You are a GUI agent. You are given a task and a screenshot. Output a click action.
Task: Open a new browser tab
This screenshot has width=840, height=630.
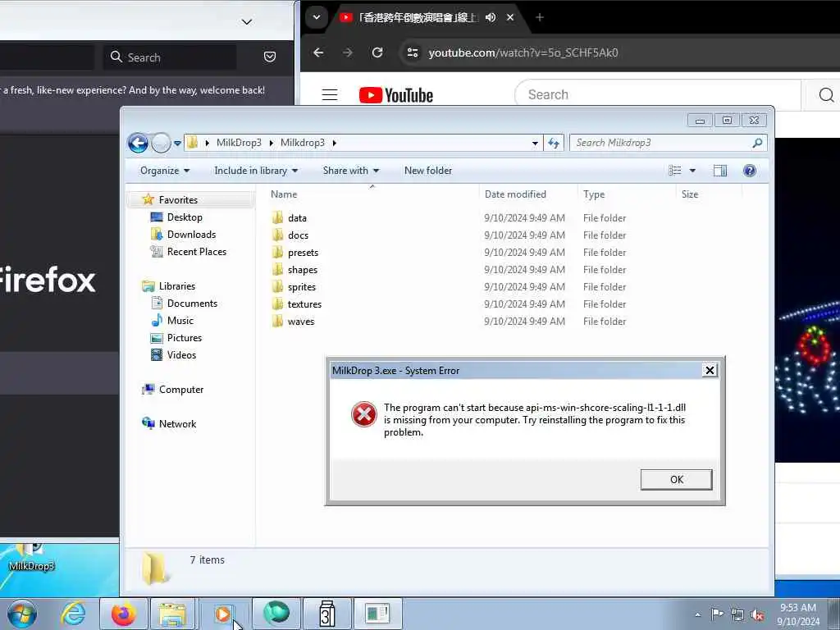click(540, 18)
